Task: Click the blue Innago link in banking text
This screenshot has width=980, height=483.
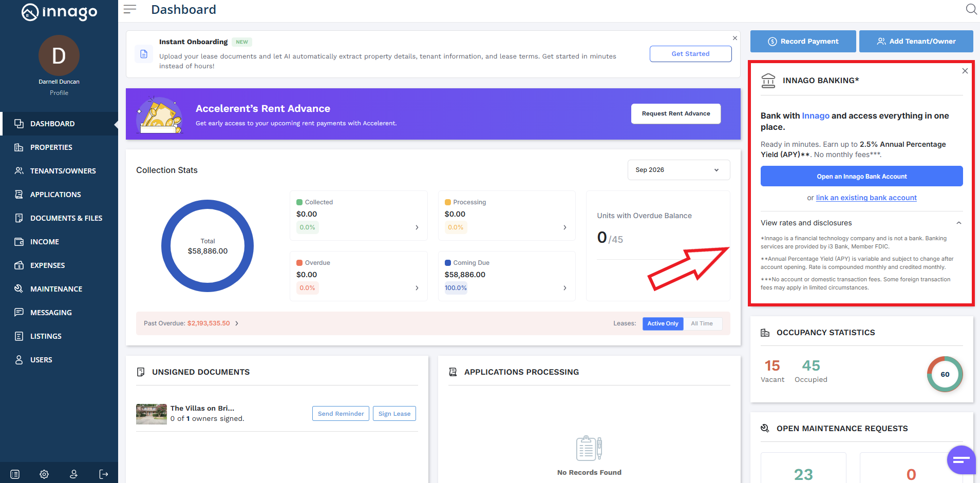Action: point(816,116)
